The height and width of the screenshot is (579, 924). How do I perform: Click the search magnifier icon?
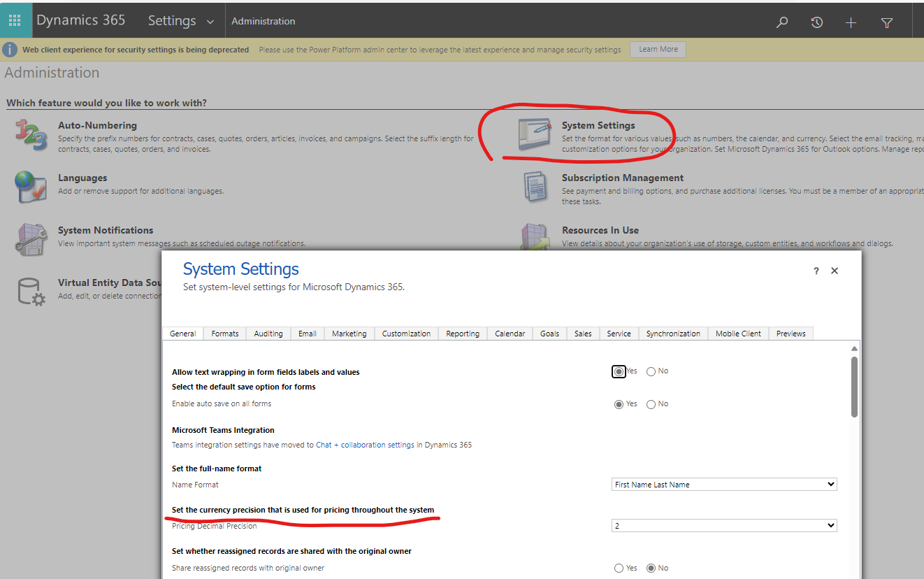[782, 22]
